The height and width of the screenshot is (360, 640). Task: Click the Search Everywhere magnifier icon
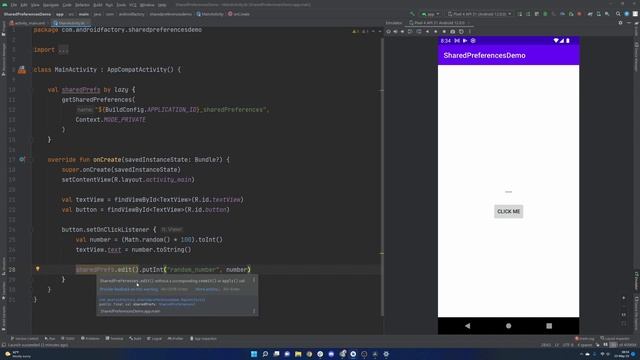(x=618, y=14)
